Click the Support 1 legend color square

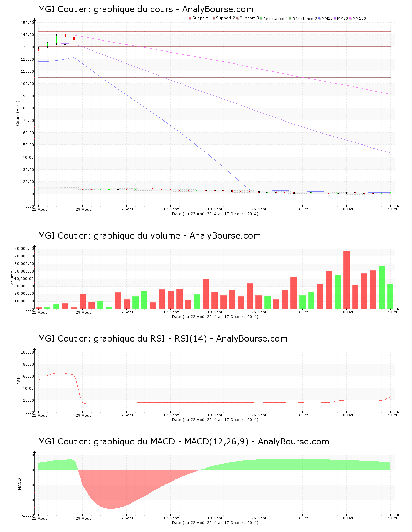190,18
